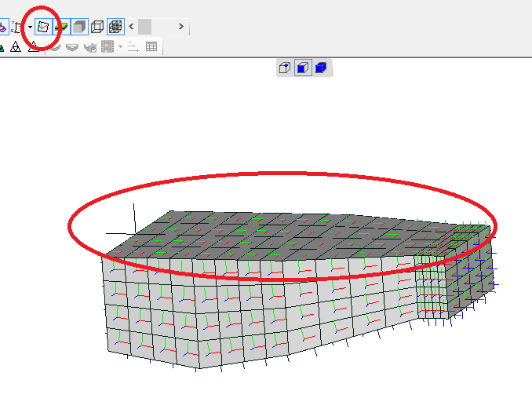532x402 pixels.
Task: Toggle the element axes display icon
Action: pos(43,27)
